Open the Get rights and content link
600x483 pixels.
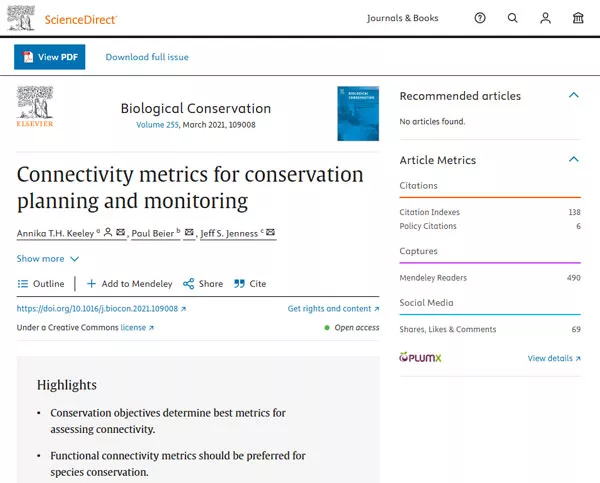[x=333, y=309]
